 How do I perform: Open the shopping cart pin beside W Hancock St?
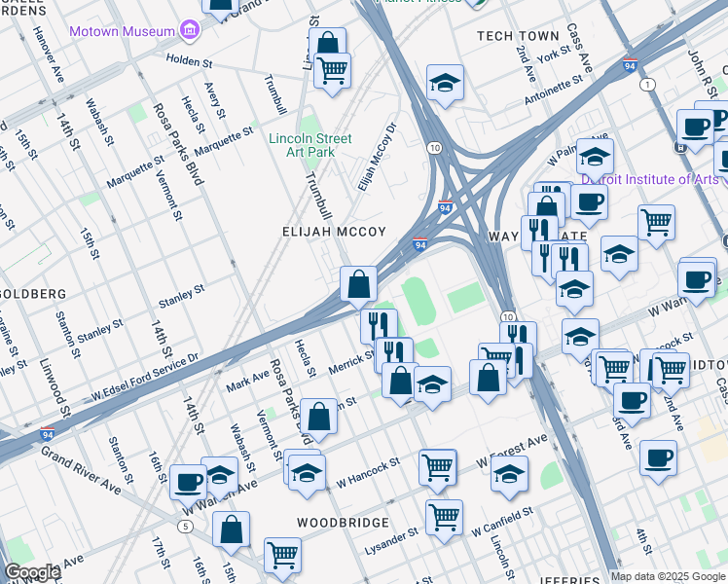438,466
